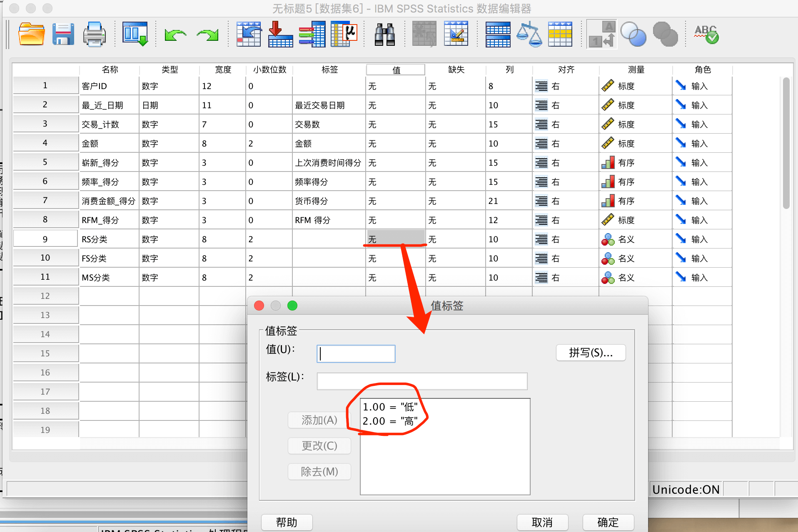This screenshot has height=532, width=798.
Task: Click the Unicode:ON status bar indicator
Action: (686, 490)
